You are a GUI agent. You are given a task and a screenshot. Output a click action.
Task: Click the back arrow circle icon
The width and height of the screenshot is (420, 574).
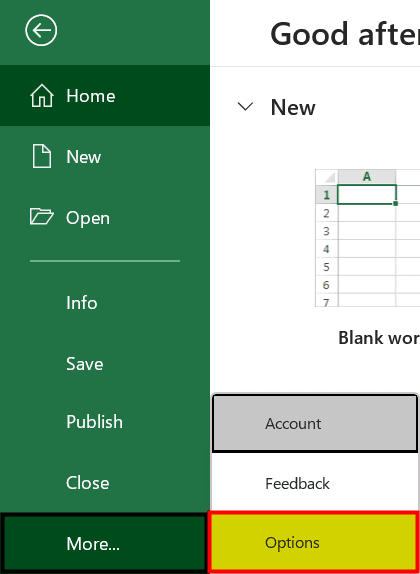pyautogui.click(x=41, y=30)
